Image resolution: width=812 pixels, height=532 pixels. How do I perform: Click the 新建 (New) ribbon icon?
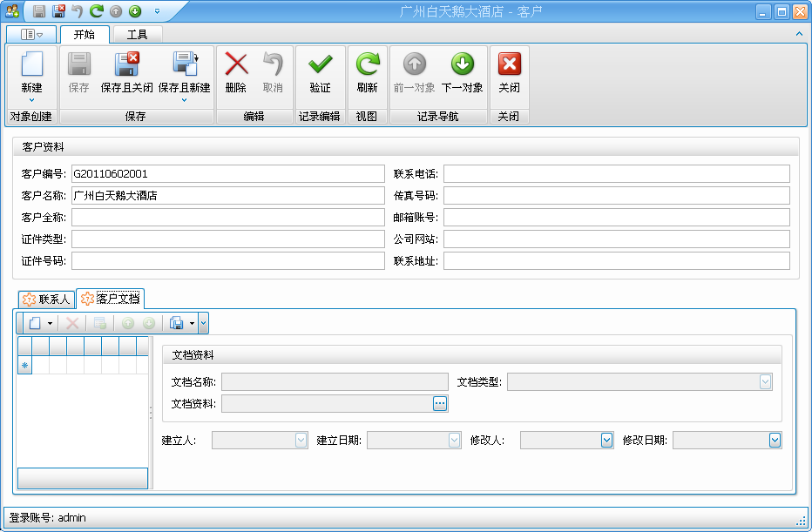click(x=31, y=66)
